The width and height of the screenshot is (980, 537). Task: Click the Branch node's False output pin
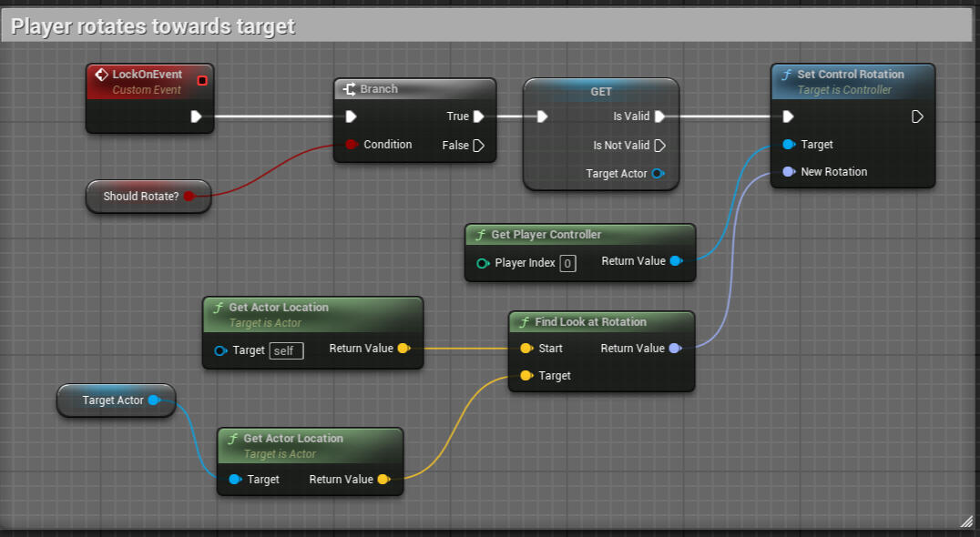coord(479,146)
